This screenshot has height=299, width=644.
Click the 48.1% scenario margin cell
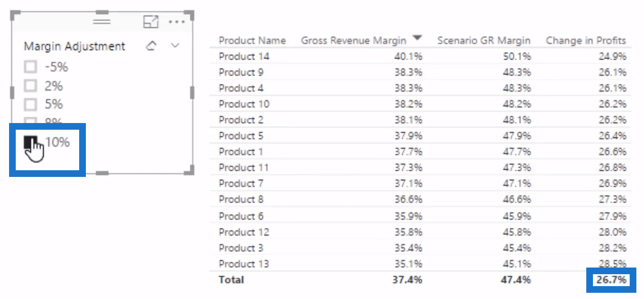point(518,120)
